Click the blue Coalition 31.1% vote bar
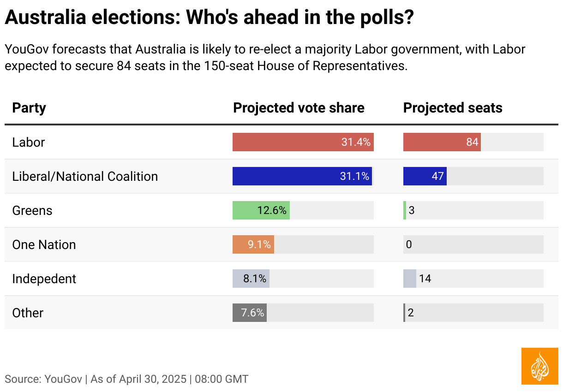 (302, 176)
